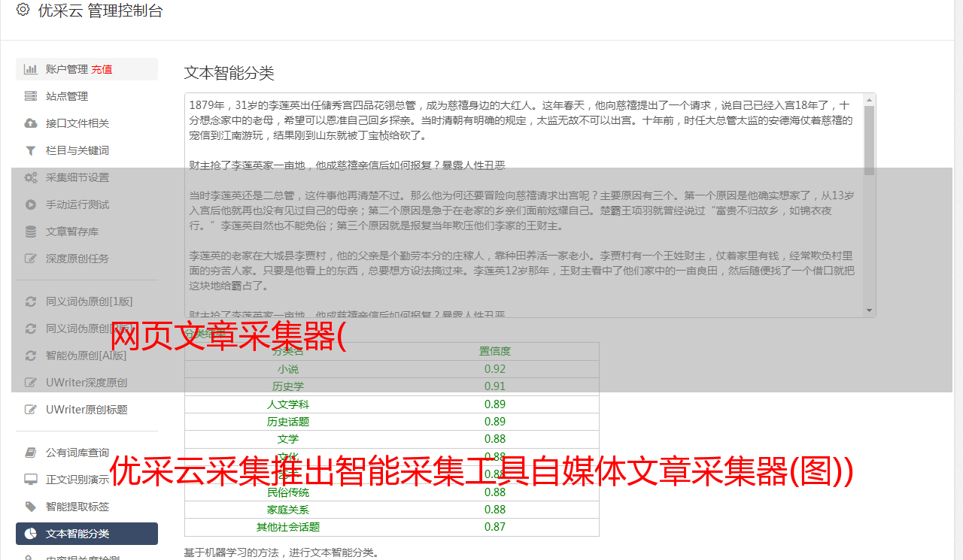Image resolution: width=963 pixels, height=560 pixels.
Task: Click the cloud upload icon for 接口文件相关
Action: (31, 123)
